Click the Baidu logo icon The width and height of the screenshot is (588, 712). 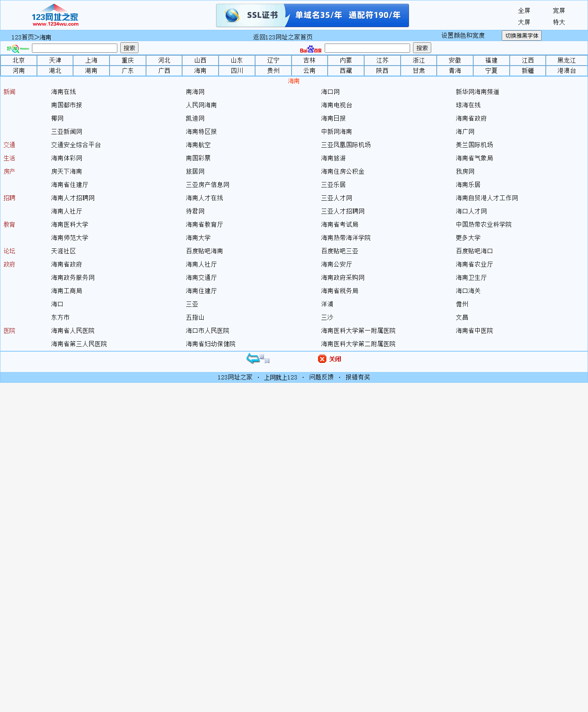[x=311, y=49]
